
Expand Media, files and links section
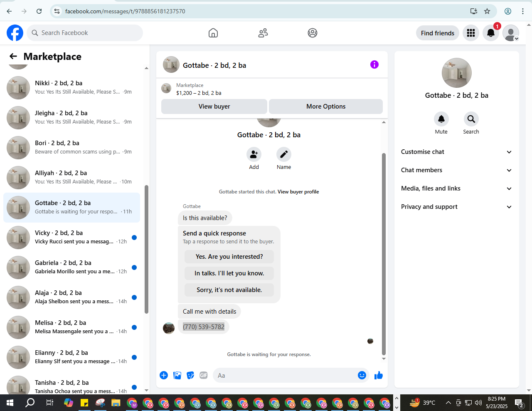(456, 188)
